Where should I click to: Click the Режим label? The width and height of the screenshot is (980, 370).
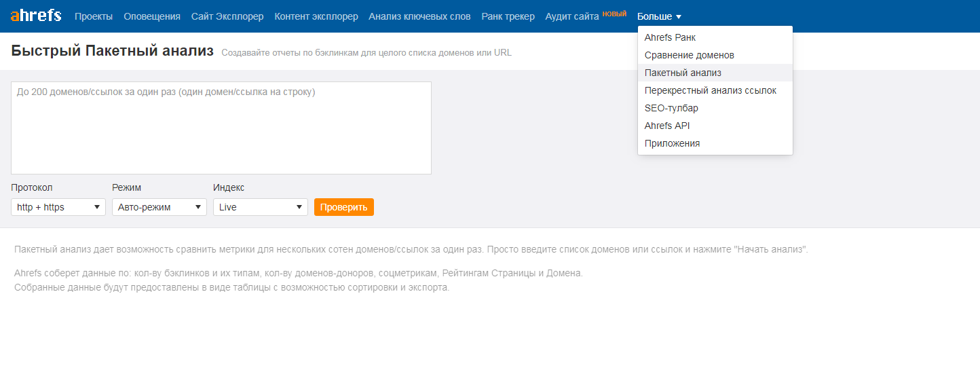tap(127, 187)
